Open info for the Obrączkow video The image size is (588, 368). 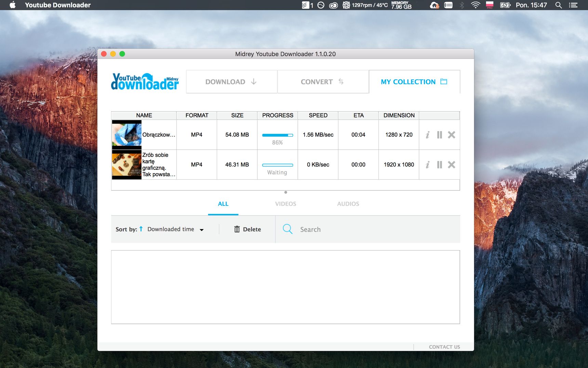click(x=427, y=135)
